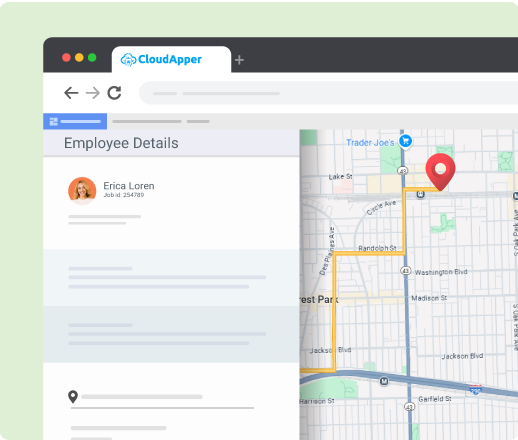Click the transit station icon below red pin

pyautogui.click(x=421, y=194)
